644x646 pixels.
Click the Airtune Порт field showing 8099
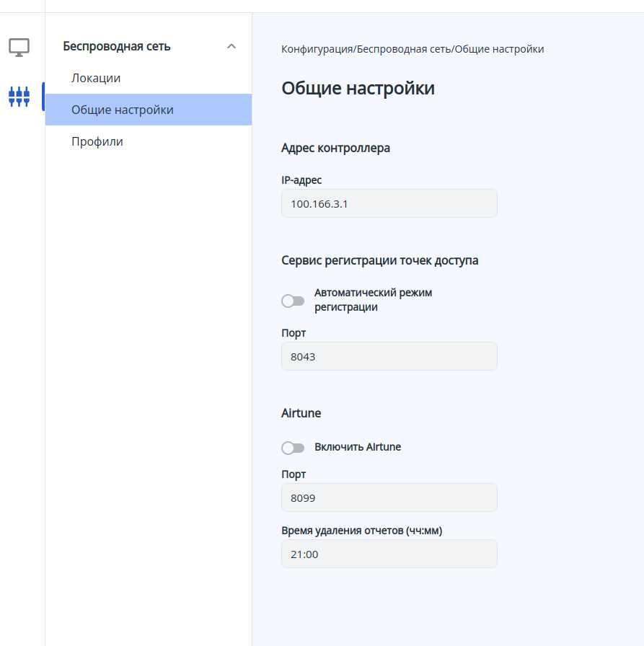[389, 497]
